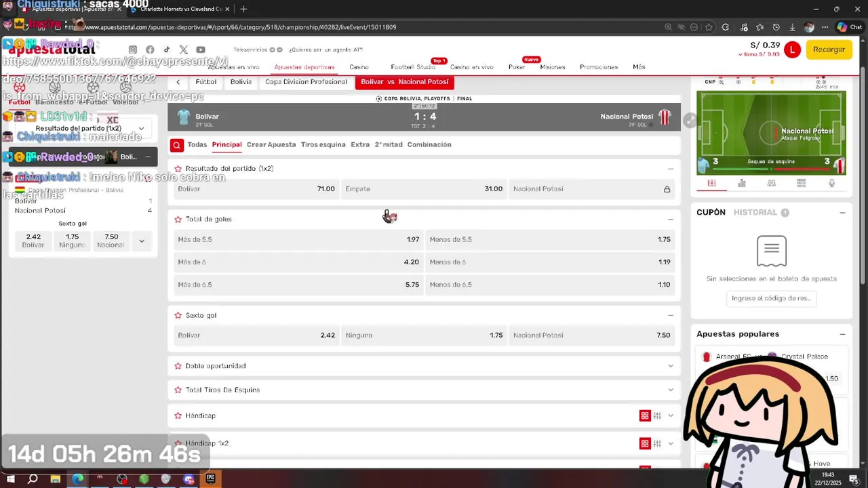Viewport: 868px width, 488px height.
Task: Click the red search icon beside Todas
Action: click(x=177, y=145)
